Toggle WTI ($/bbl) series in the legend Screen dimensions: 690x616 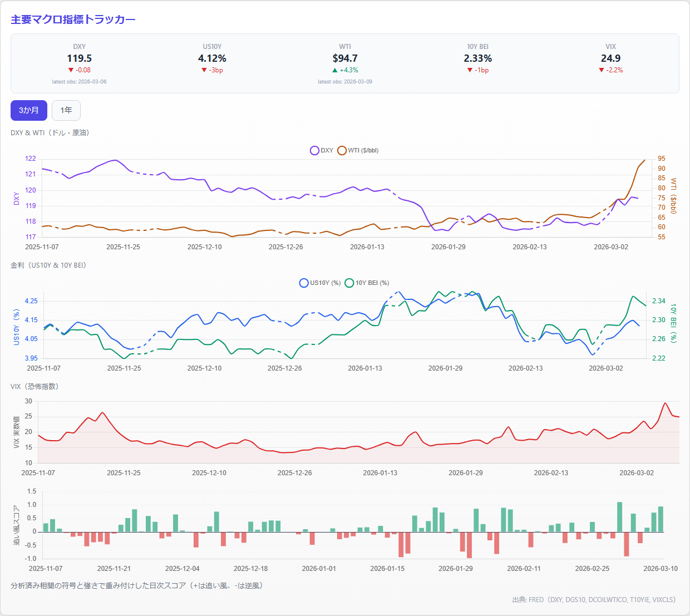[358, 150]
